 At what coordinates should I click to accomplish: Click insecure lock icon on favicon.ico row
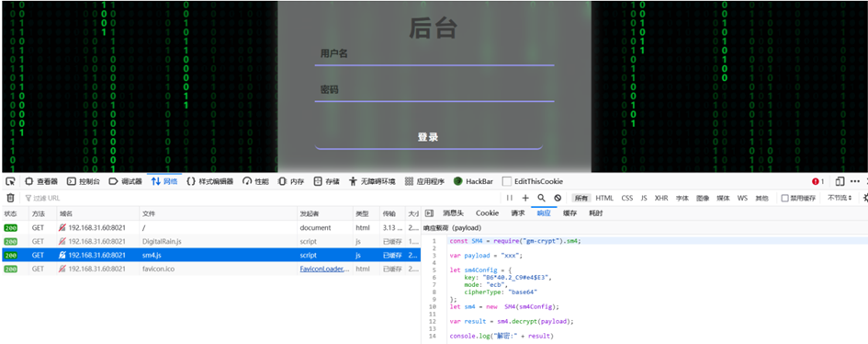62,269
